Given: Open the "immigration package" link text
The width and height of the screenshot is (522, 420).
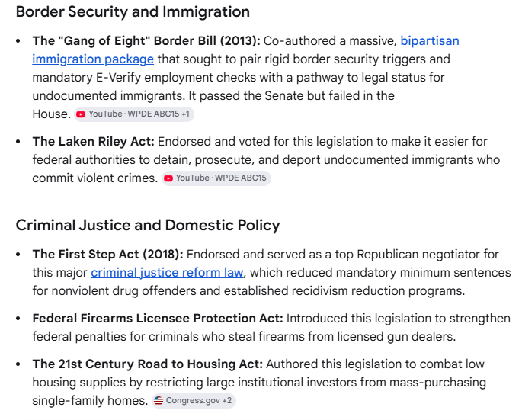Looking at the screenshot, I should 93,59.
